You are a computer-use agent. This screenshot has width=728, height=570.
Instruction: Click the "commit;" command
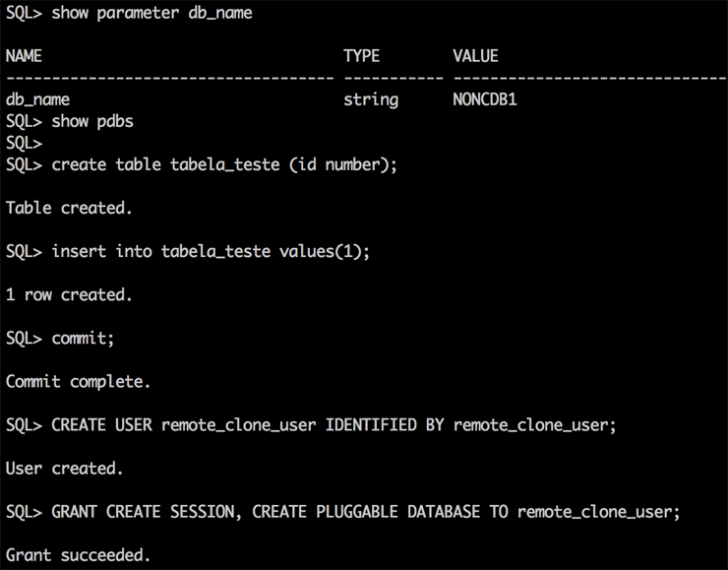(x=83, y=338)
